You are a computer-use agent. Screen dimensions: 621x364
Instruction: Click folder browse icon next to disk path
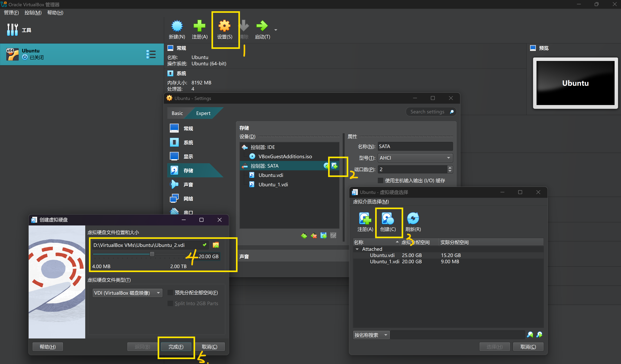216,245
